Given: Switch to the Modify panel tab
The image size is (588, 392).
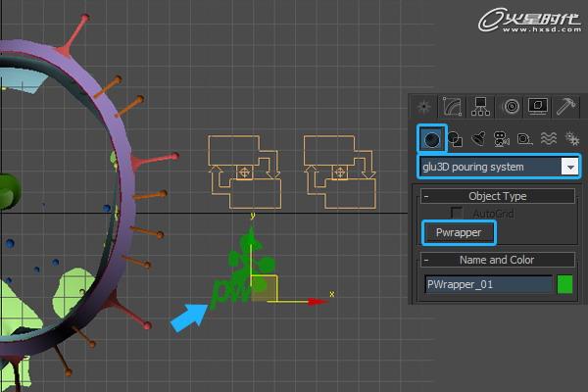Looking at the screenshot, I should [x=452, y=107].
